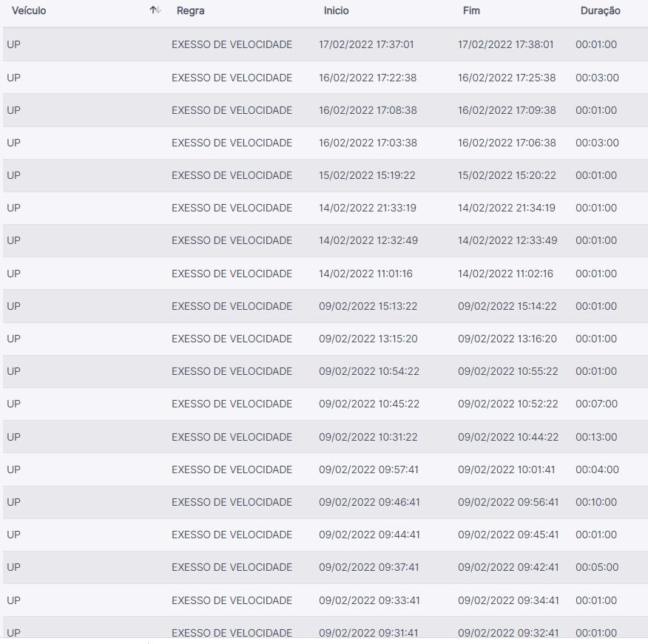Click the Duração column header

(600, 11)
